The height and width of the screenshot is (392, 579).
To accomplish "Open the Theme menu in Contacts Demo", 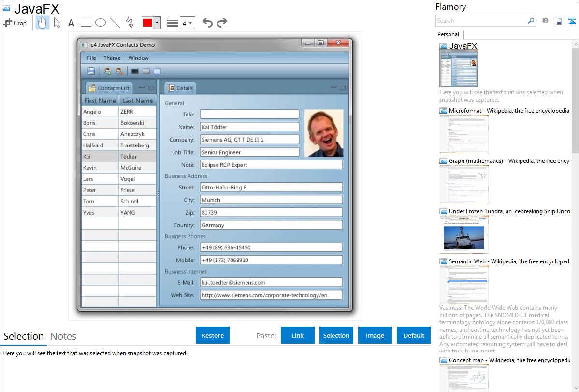I will (x=112, y=58).
